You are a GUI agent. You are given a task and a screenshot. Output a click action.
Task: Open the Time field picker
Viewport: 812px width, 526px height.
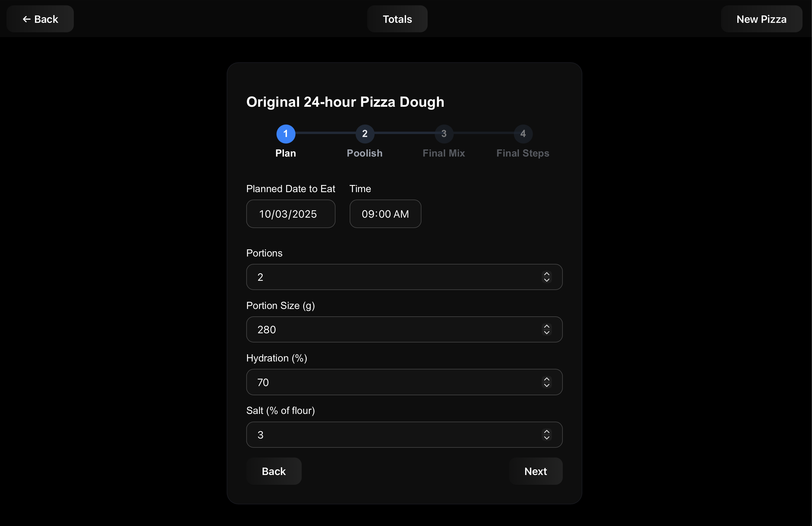click(x=385, y=214)
